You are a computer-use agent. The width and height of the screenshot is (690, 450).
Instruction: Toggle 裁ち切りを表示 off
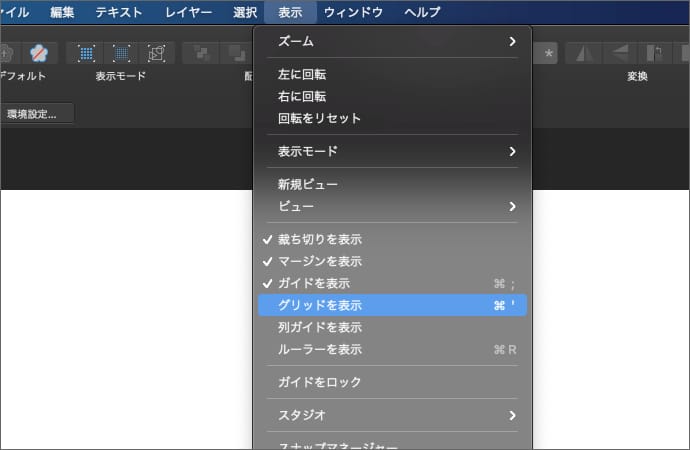point(319,240)
